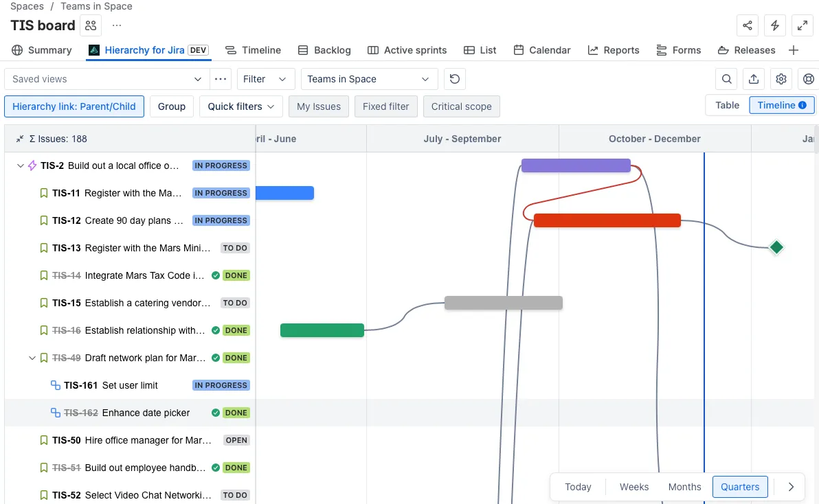819x504 pixels.
Task: Open the automation lightning bolt icon
Action: (x=775, y=25)
